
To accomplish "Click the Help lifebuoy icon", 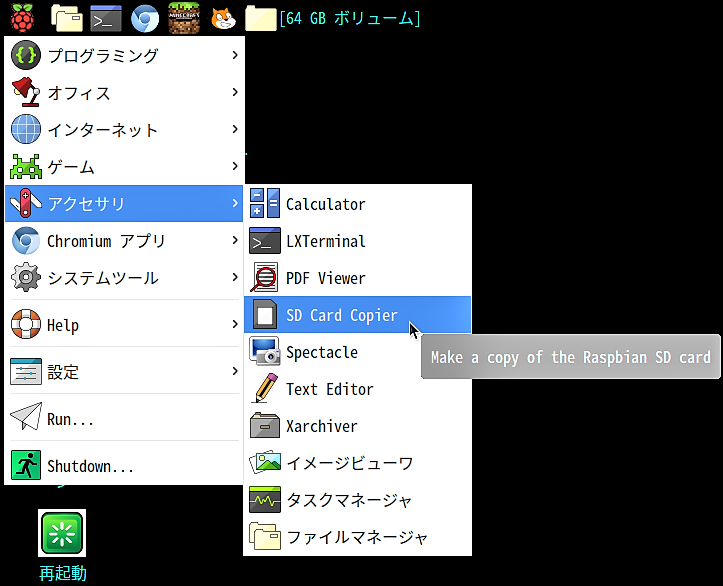I will 26,324.
